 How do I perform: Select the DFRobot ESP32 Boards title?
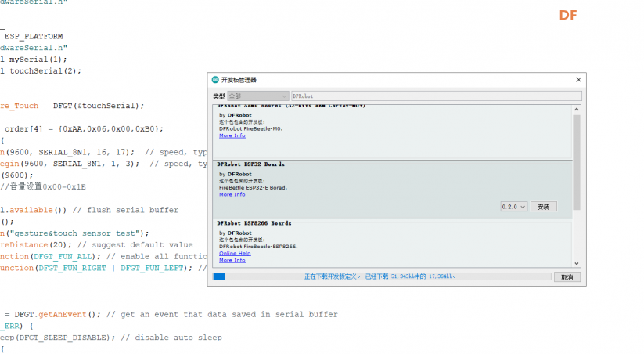[250, 164]
